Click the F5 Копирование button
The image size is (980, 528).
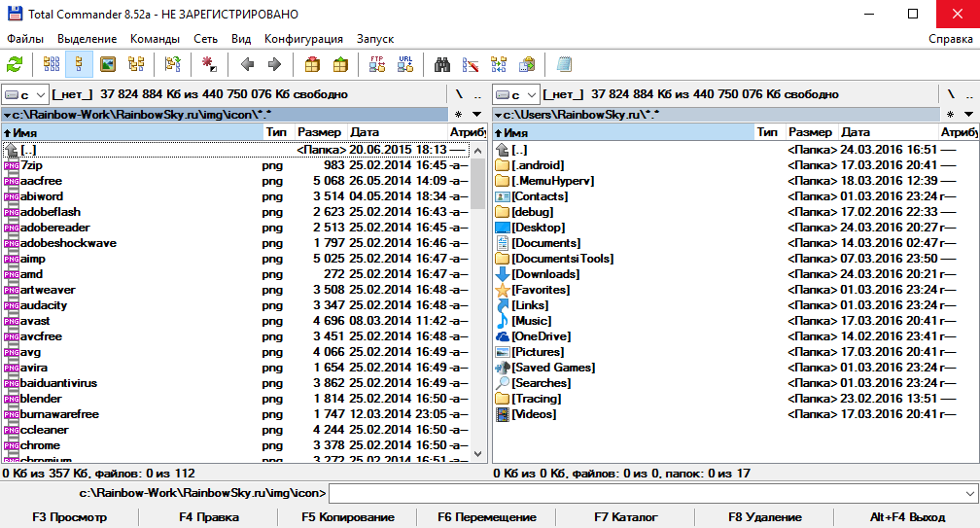coord(347,517)
